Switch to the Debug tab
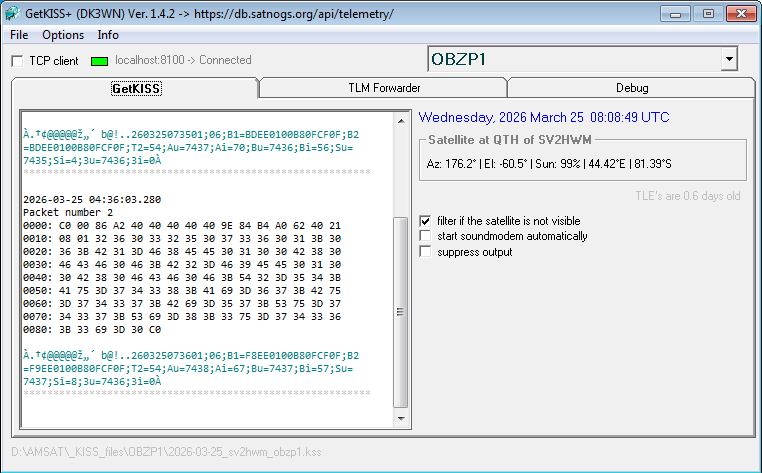762x473 pixels. tap(631, 88)
